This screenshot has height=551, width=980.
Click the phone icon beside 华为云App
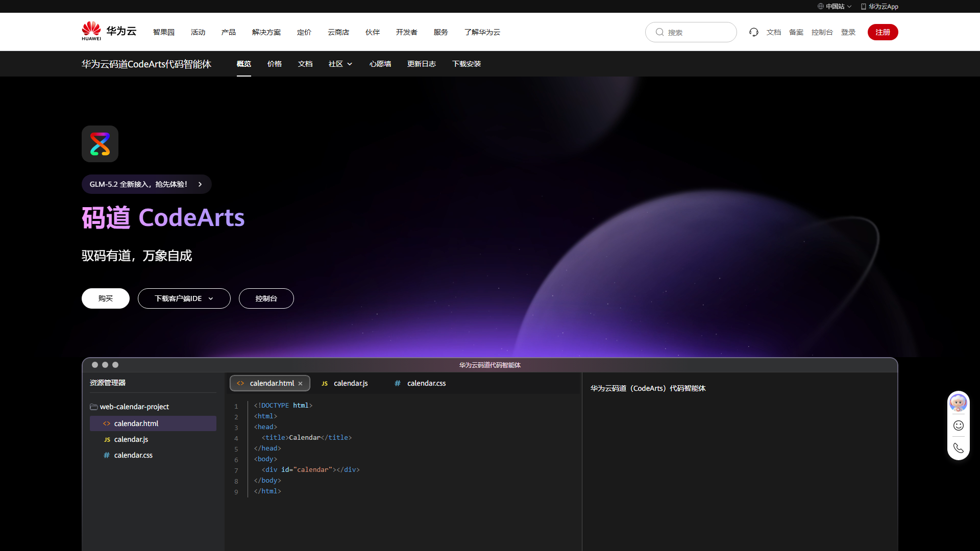[864, 7]
